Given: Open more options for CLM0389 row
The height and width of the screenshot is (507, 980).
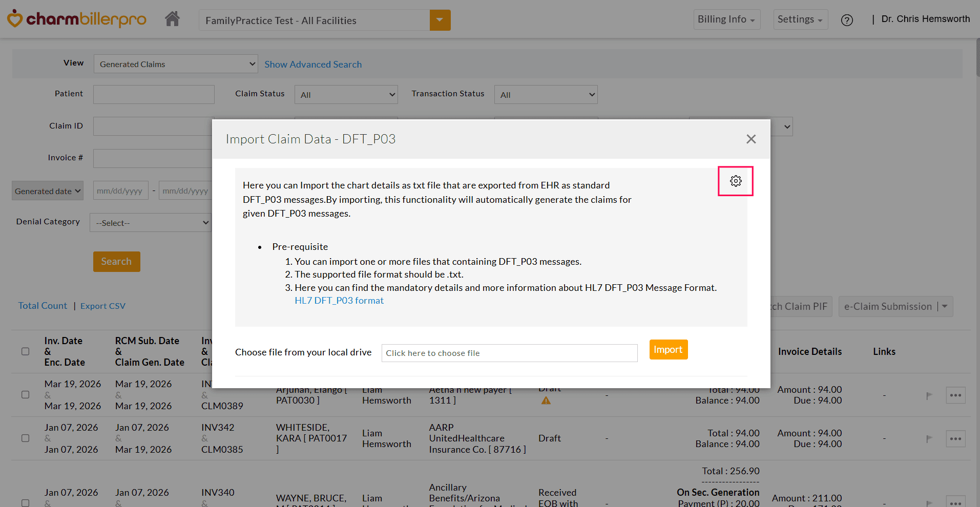Looking at the screenshot, I should tap(955, 395).
